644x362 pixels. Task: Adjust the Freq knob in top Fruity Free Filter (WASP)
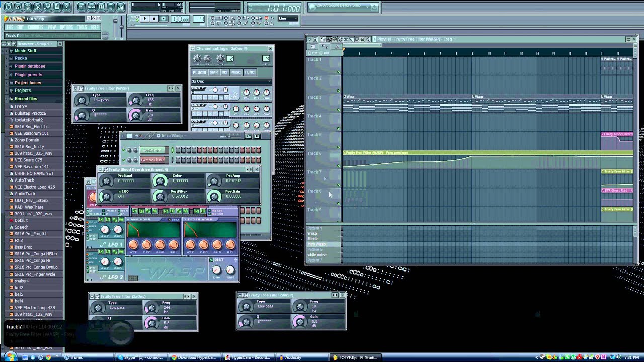(135, 100)
